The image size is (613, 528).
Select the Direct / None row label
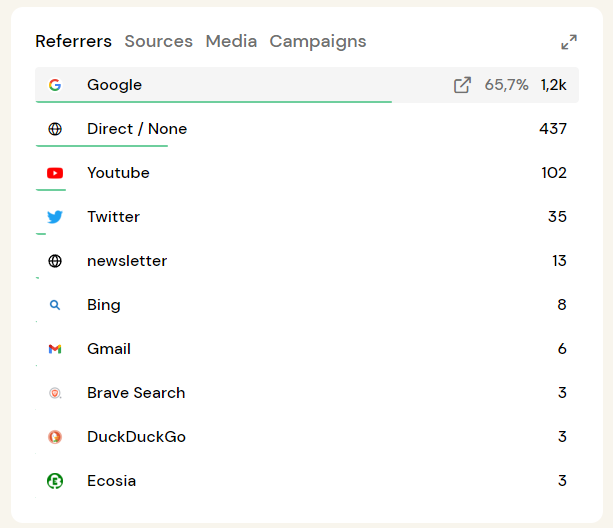click(137, 129)
